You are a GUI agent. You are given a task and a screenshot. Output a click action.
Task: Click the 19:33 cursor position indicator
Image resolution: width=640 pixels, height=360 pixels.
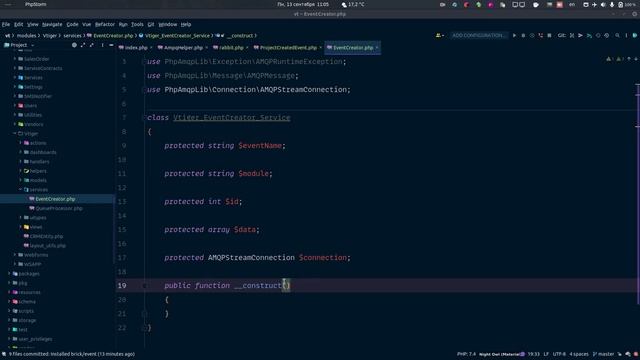click(533, 354)
